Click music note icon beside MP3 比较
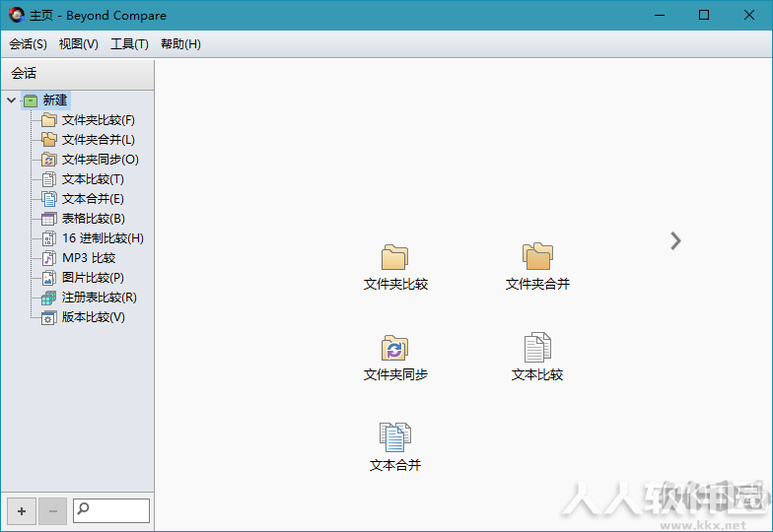Viewport: 773px width, 532px height. (x=49, y=258)
